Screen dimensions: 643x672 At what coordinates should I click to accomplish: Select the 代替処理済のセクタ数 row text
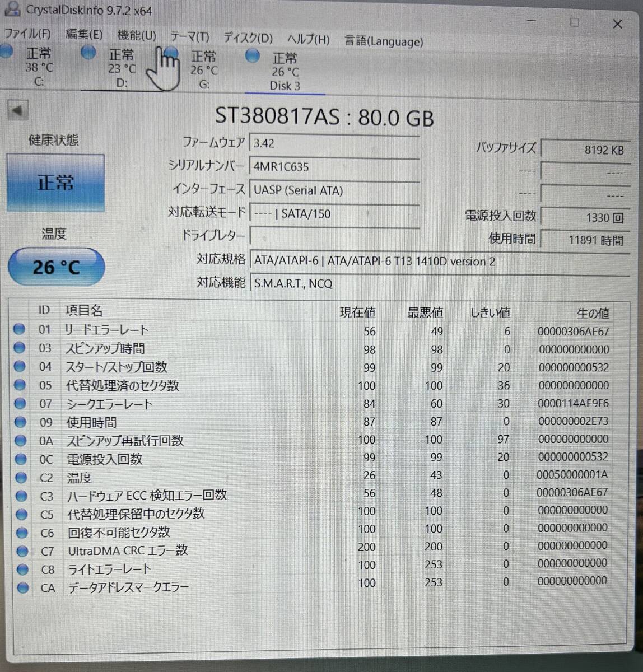pyautogui.click(x=123, y=385)
